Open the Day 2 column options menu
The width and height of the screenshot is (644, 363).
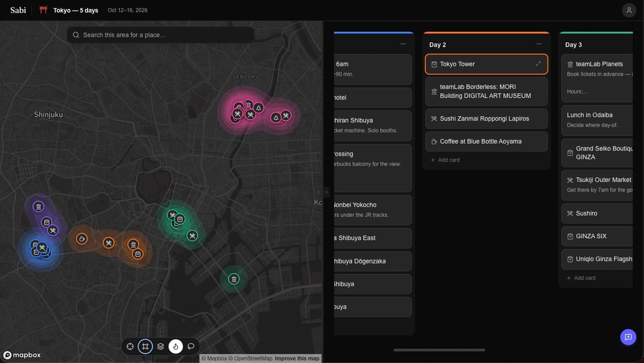539,44
